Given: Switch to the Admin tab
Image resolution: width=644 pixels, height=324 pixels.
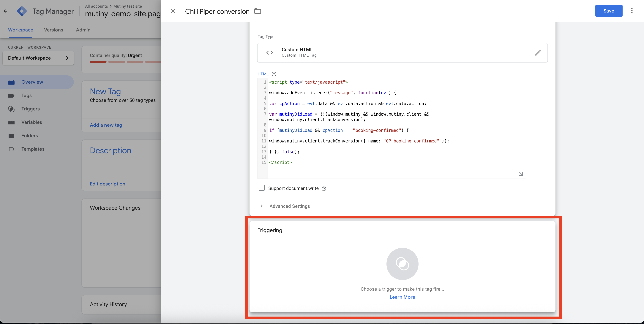Looking at the screenshot, I should click(x=83, y=30).
